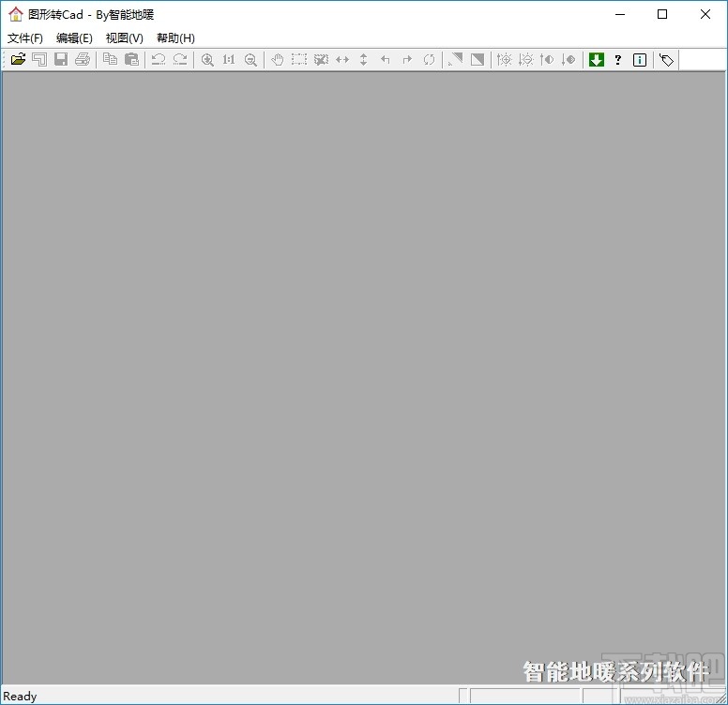The width and height of the screenshot is (728, 705).
Task: Click the Ready status bar text
Action: tap(20, 697)
